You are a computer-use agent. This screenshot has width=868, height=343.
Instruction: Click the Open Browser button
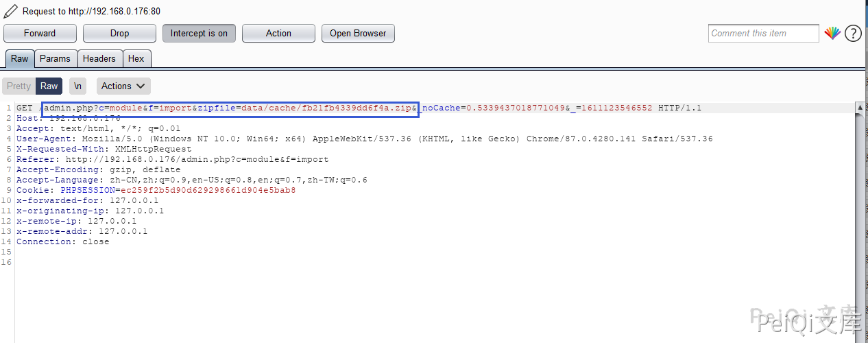[358, 33]
